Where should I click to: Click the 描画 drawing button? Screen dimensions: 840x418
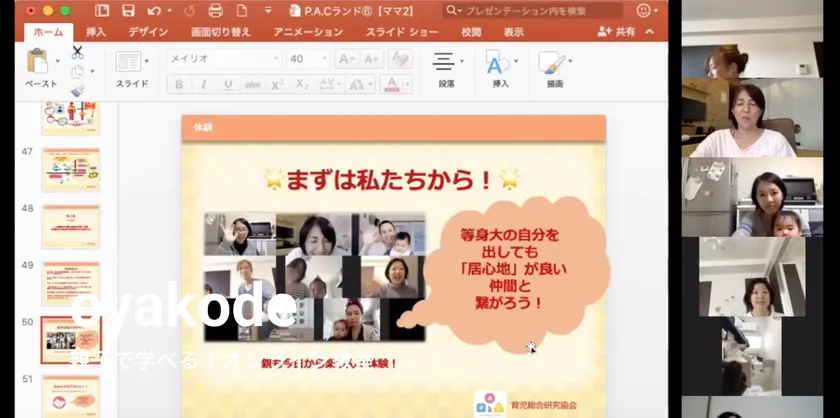point(553,67)
